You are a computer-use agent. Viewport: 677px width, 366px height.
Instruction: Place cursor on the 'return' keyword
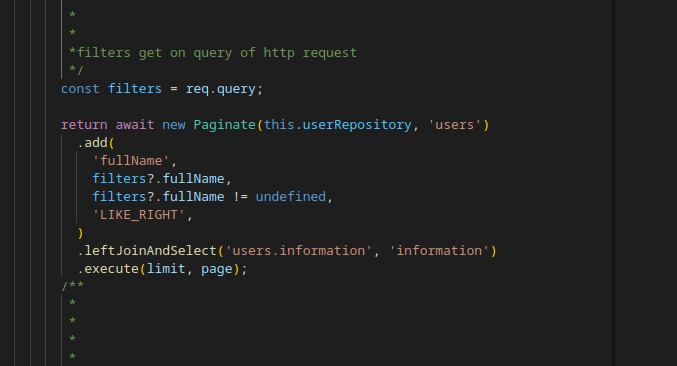click(84, 125)
